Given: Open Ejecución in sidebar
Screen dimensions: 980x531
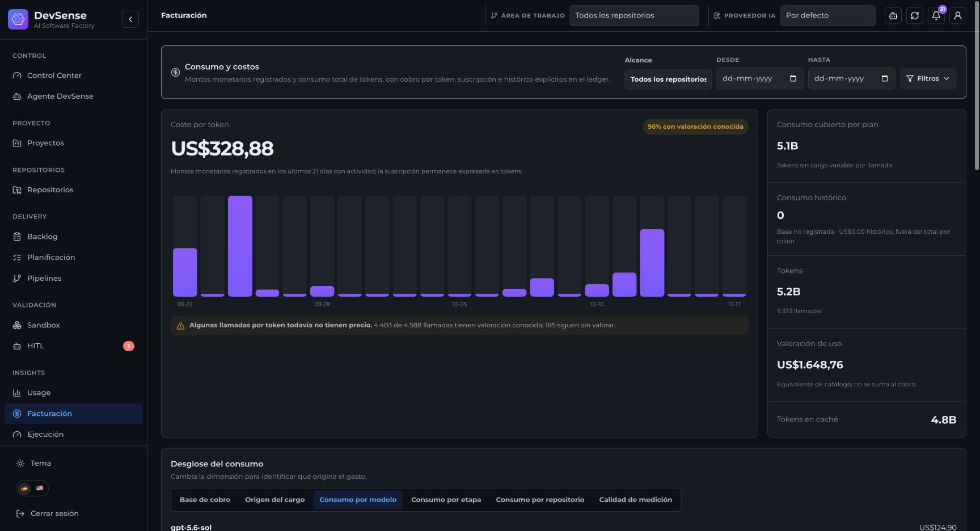Looking at the screenshot, I should [73, 435].
